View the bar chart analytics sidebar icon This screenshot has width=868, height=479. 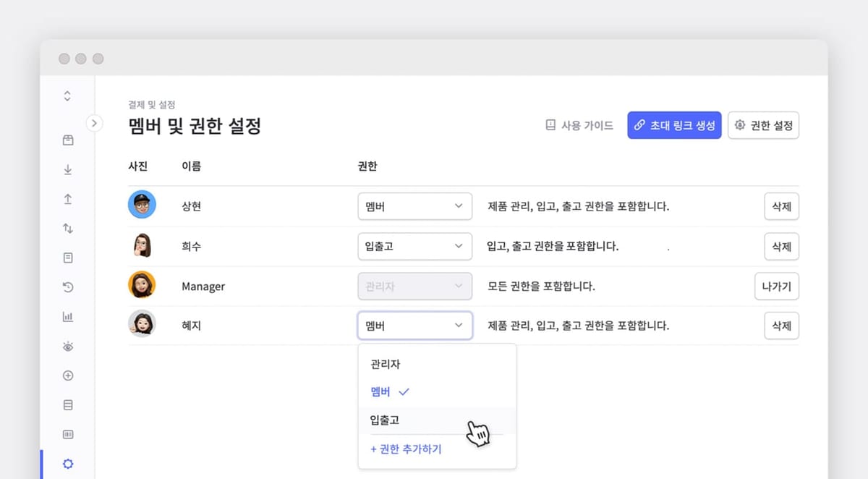pos(67,317)
